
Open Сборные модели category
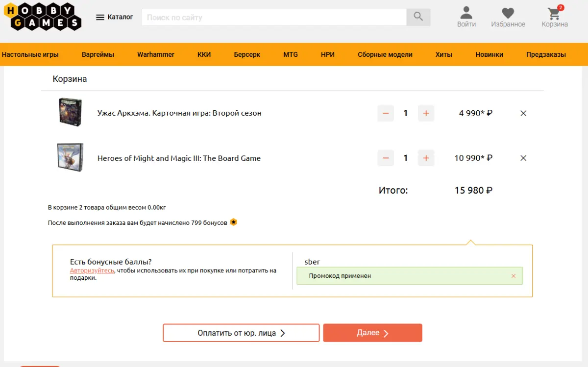385,54
